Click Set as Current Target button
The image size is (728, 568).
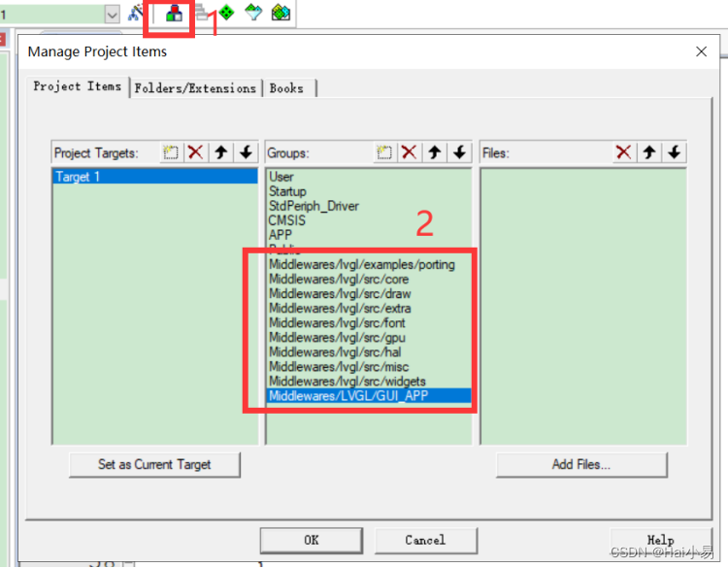154,464
